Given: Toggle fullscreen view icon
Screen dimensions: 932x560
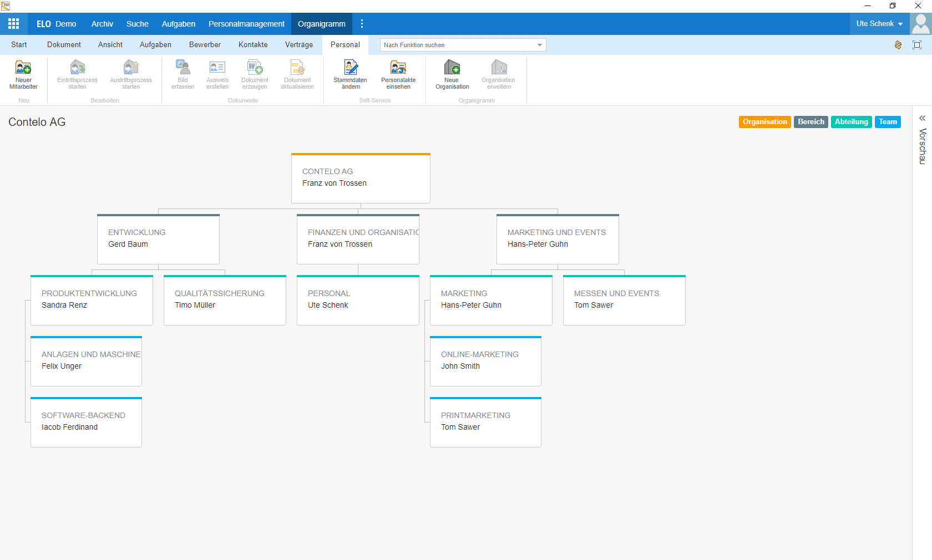Looking at the screenshot, I should point(917,45).
